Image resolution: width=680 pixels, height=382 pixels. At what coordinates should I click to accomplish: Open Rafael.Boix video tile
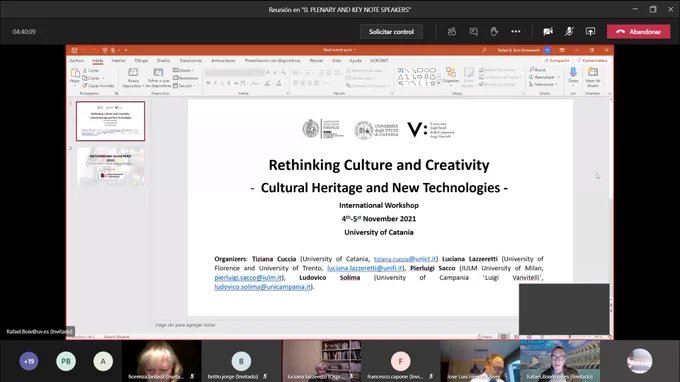pos(560,361)
